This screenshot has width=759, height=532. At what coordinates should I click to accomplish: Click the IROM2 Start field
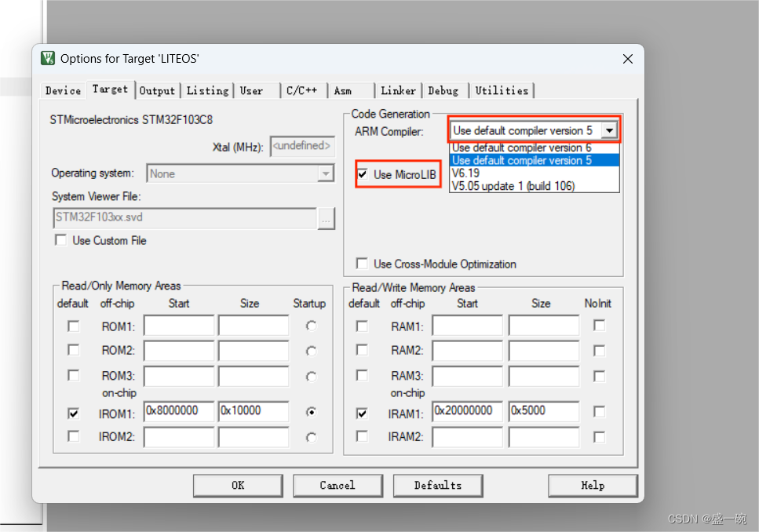coord(179,438)
